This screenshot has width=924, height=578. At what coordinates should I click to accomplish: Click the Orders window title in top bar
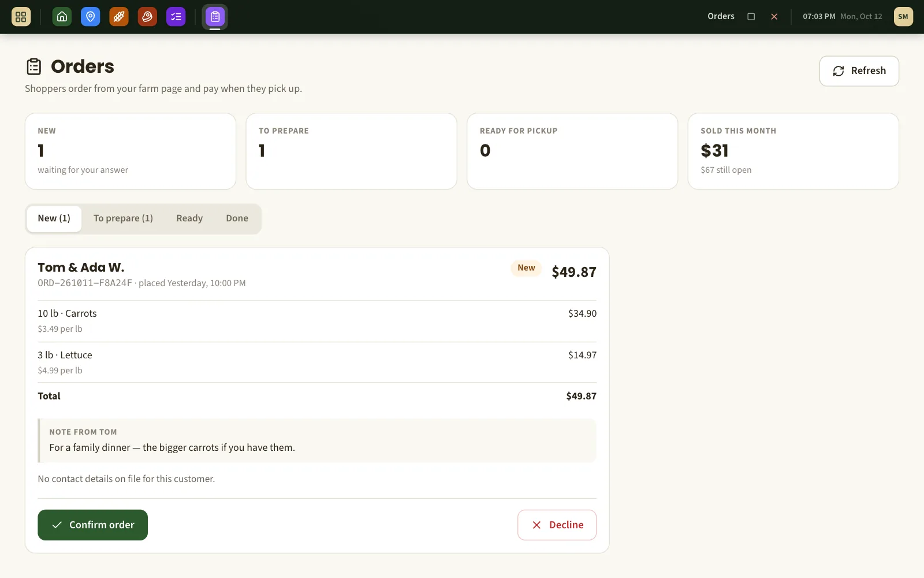click(x=721, y=17)
